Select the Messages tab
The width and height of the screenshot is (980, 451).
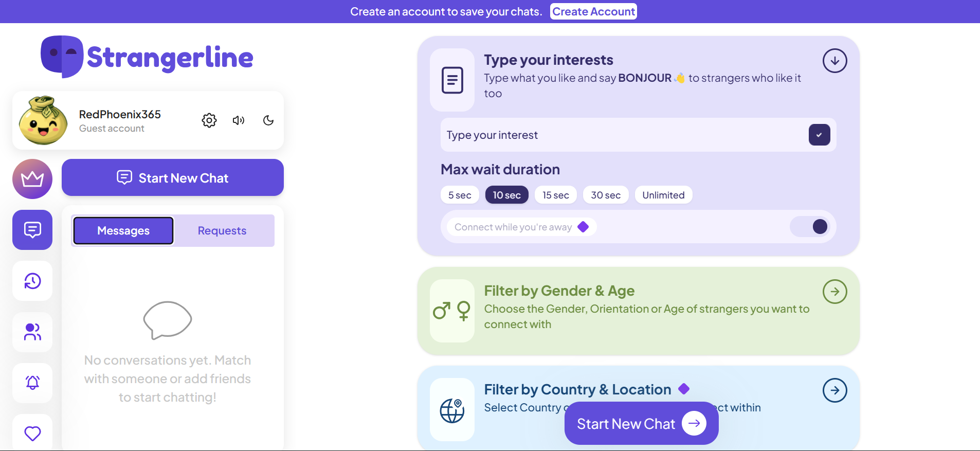point(123,231)
